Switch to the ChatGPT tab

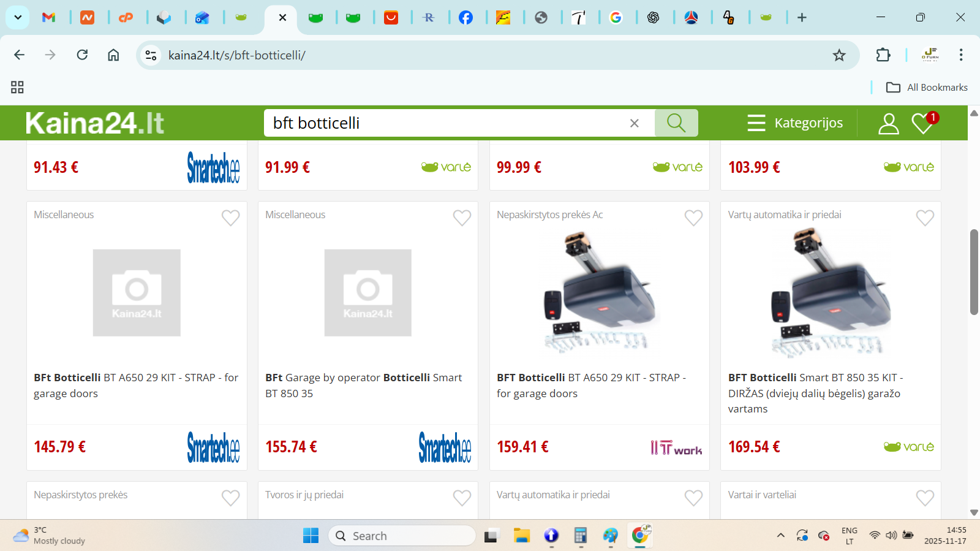[654, 18]
